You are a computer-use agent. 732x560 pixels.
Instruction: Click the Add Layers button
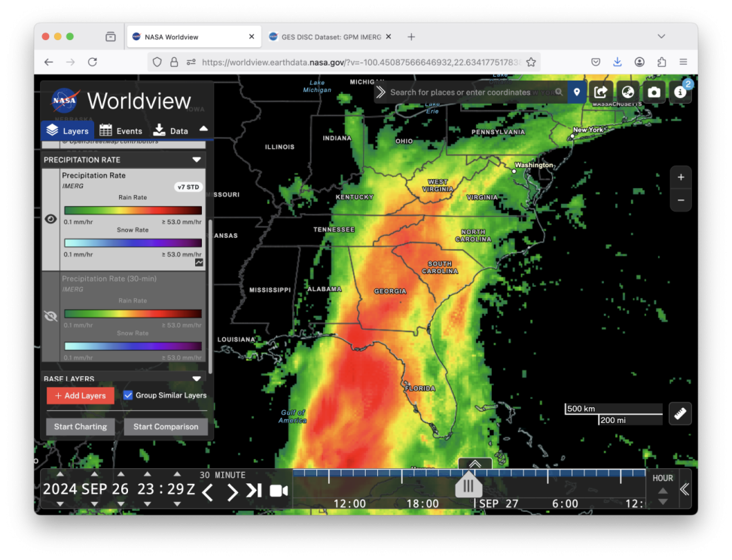pos(81,396)
